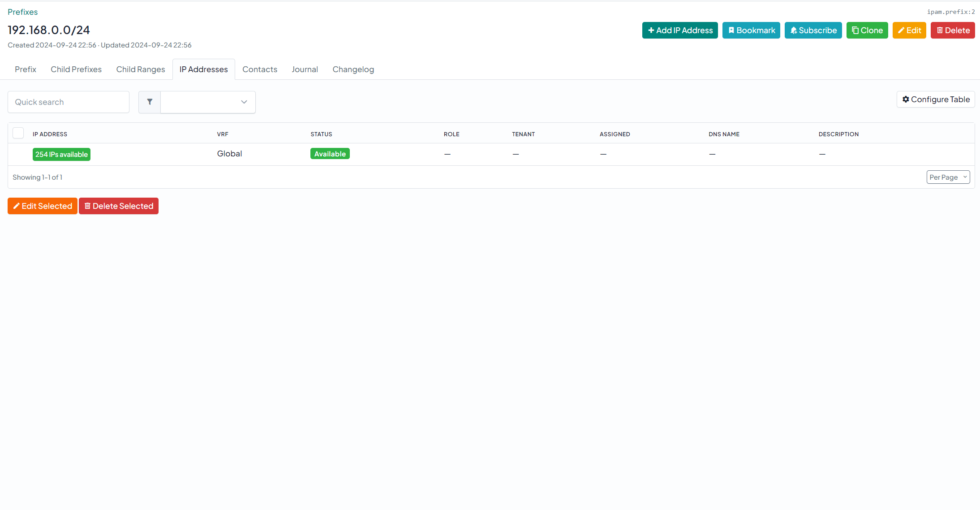This screenshot has width=980, height=510.
Task: Subscribe to prefix notifications
Action: pyautogui.click(x=813, y=30)
